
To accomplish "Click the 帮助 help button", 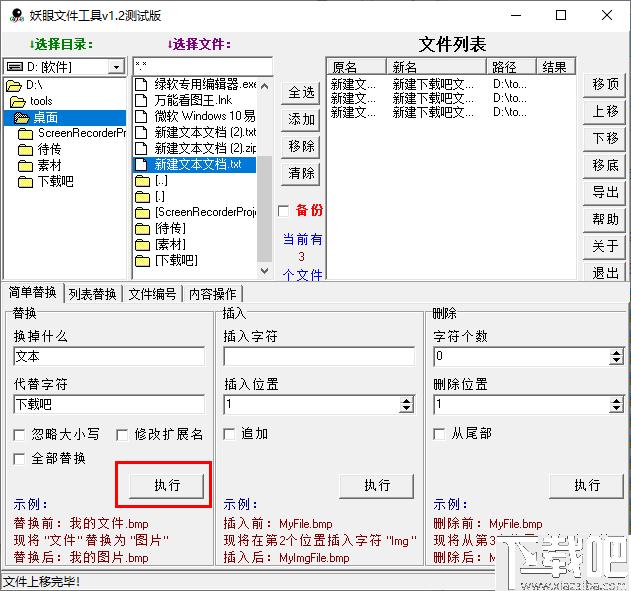I will click(604, 219).
